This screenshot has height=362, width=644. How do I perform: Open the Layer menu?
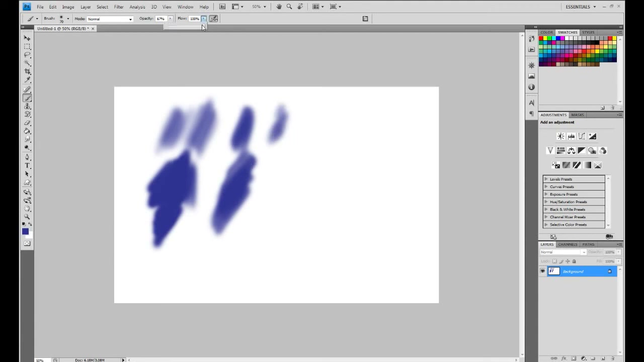click(86, 7)
